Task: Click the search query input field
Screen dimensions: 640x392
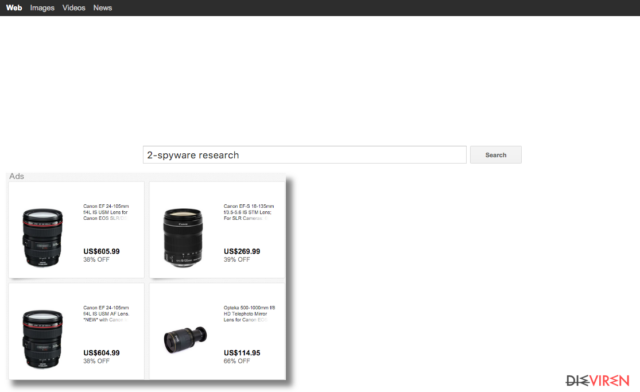Action: [304, 155]
